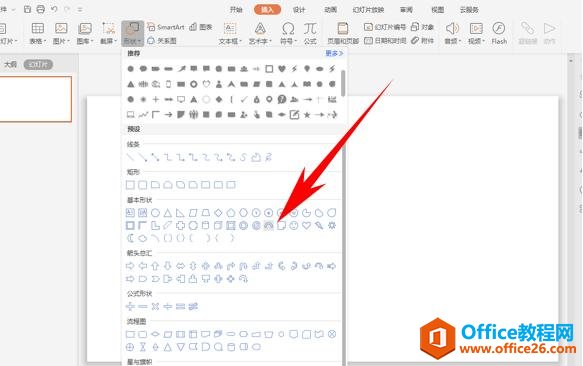This screenshot has height=366, width=583.
Task: Open the Picture insert dropdown
Action: 61,33
